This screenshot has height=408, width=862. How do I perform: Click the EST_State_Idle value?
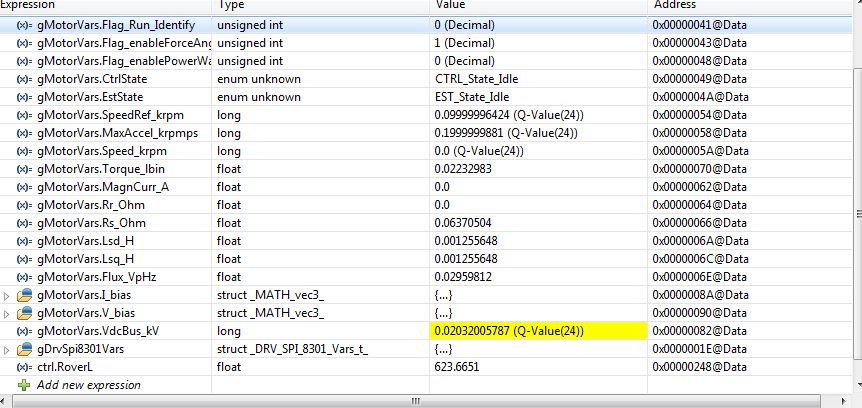click(472, 97)
